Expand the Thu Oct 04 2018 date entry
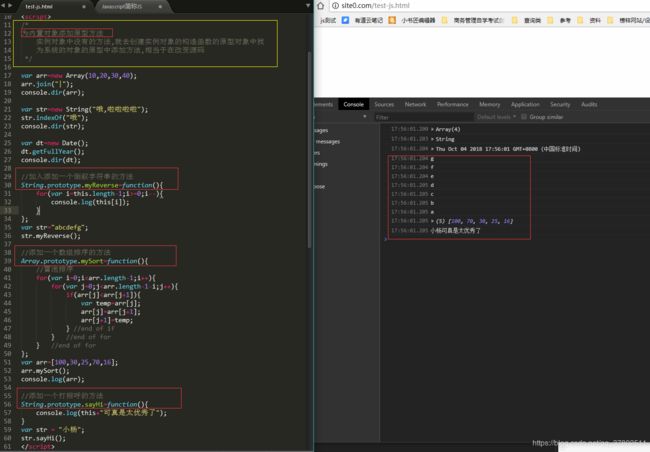Image resolution: width=650 pixels, height=452 pixels. click(x=432, y=149)
